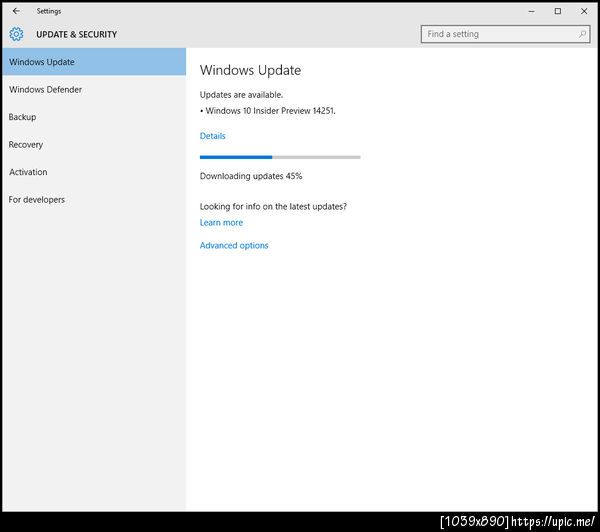
Task: Maximize the Settings window
Action: [558, 11]
